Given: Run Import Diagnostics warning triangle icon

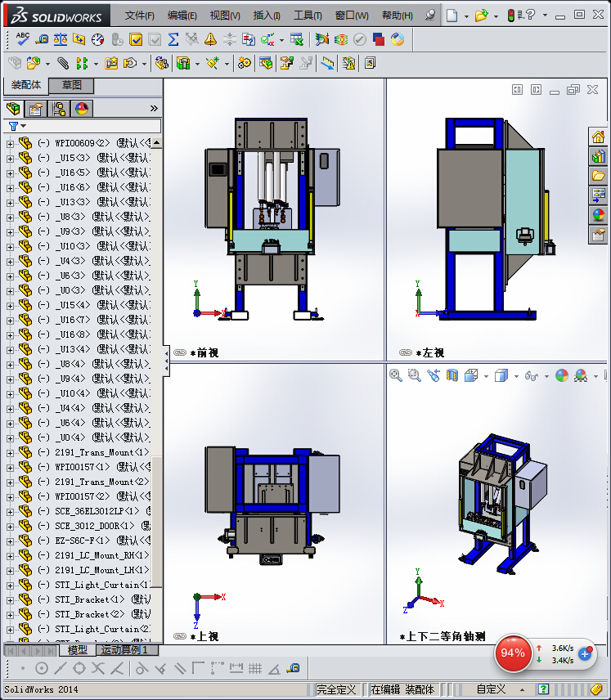Looking at the screenshot, I should (210, 39).
